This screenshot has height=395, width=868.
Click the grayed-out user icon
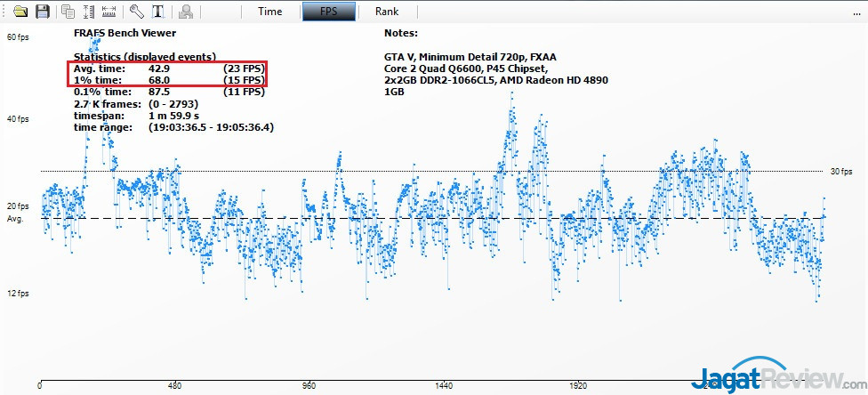tap(186, 12)
